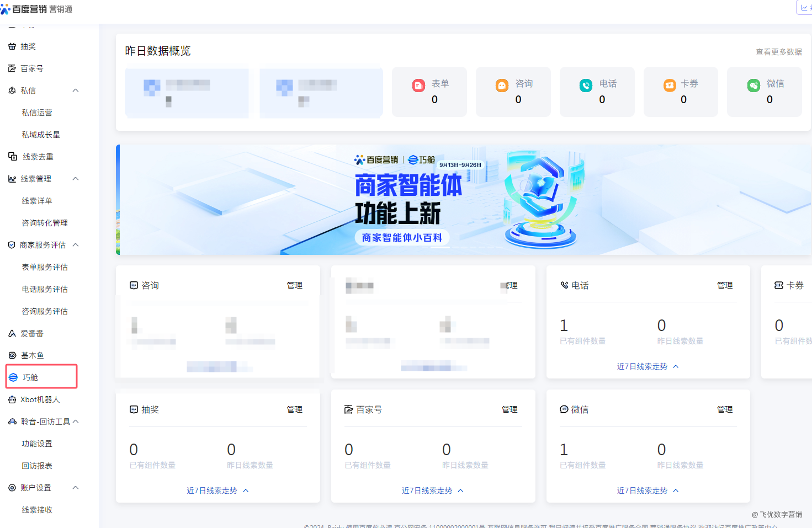Screen dimensions: 812x528
Task: Click the 百家号 sidebar icon
Action: (x=12, y=68)
